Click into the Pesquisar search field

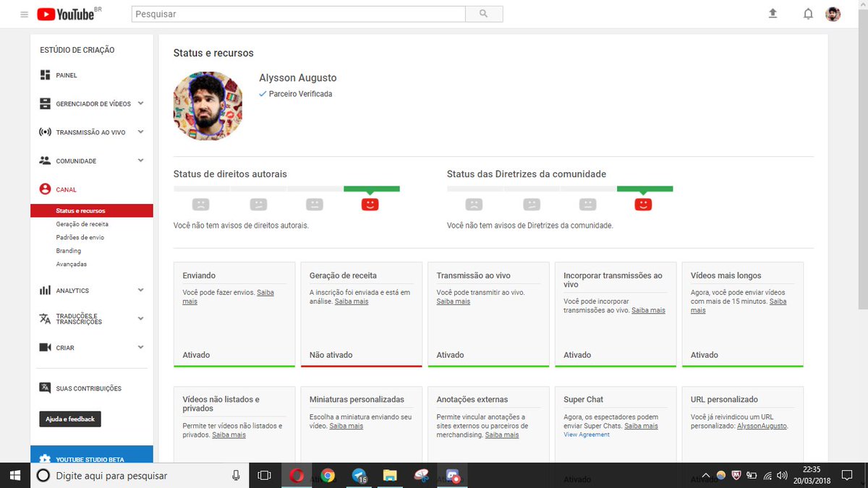coord(299,14)
